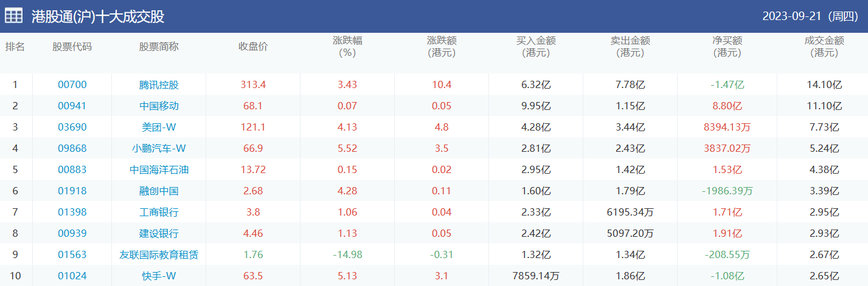Select the 美团-W stock name

pyautogui.click(x=159, y=128)
